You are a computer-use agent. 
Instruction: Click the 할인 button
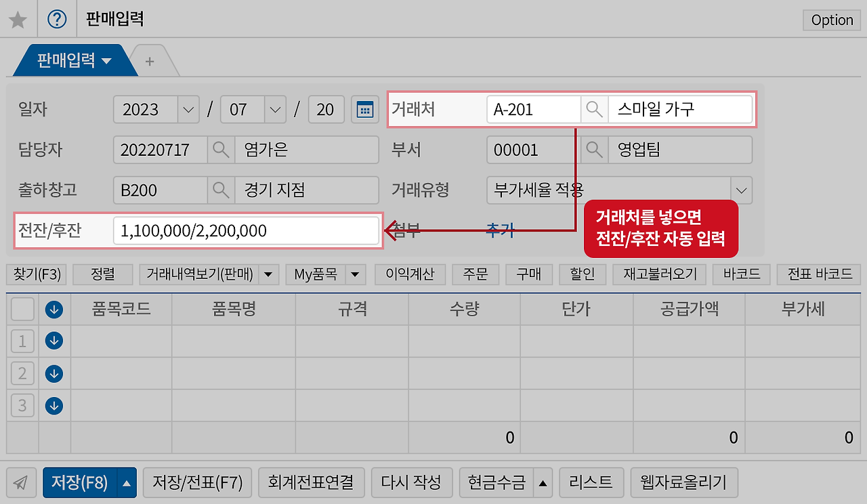click(583, 274)
